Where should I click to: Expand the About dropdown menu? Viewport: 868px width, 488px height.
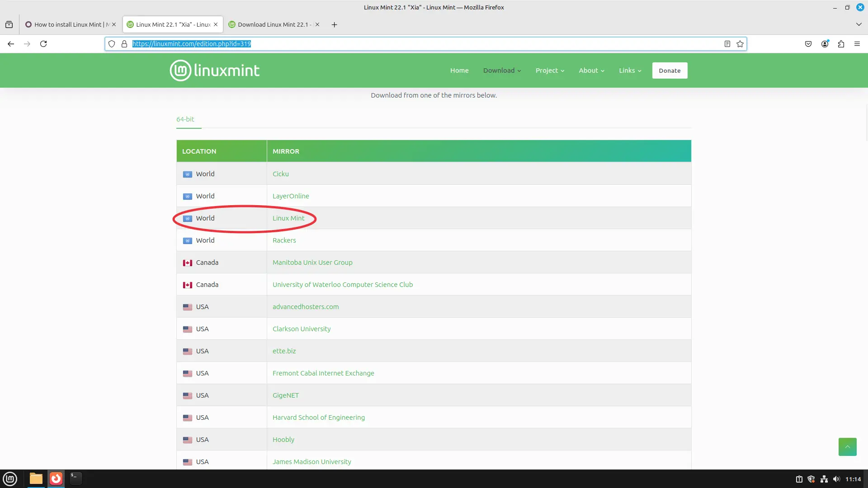pyautogui.click(x=591, y=70)
